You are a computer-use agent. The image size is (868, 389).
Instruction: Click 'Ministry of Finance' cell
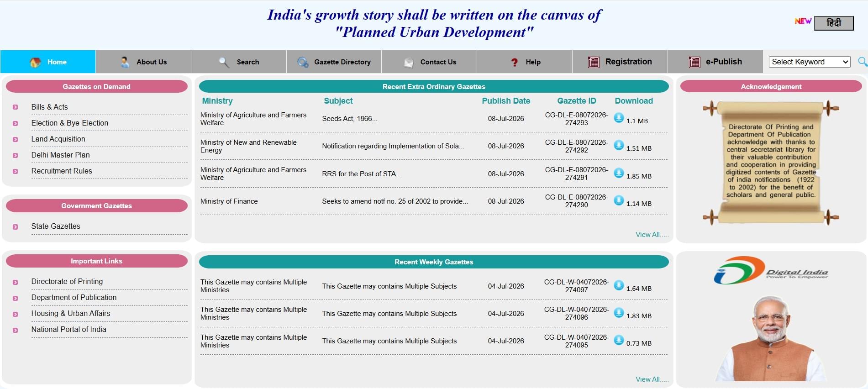coord(229,201)
